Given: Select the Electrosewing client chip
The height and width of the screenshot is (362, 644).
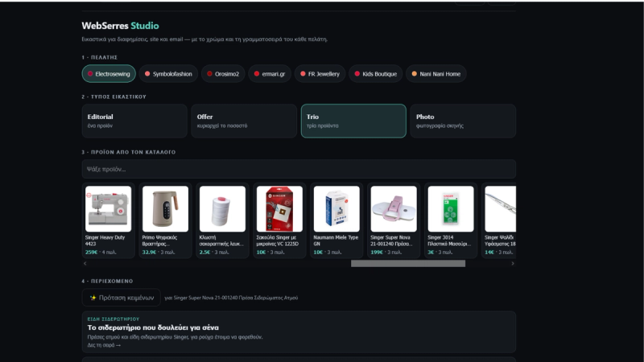Looking at the screenshot, I should click(x=109, y=74).
